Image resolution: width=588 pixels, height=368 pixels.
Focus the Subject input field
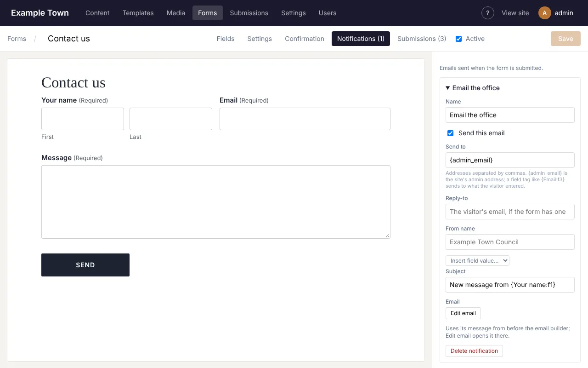point(510,285)
